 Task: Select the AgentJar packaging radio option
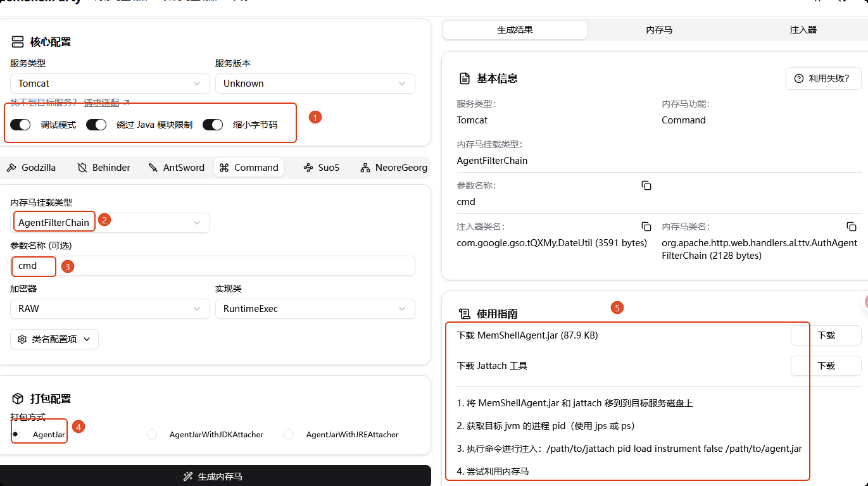point(15,434)
